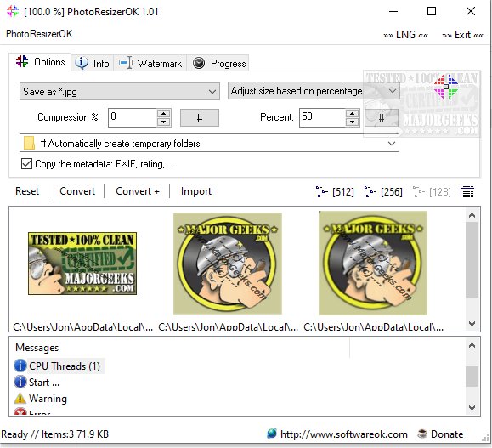Screen dimensions: 492x448
Task: Open the Info tab
Action: click(x=93, y=63)
